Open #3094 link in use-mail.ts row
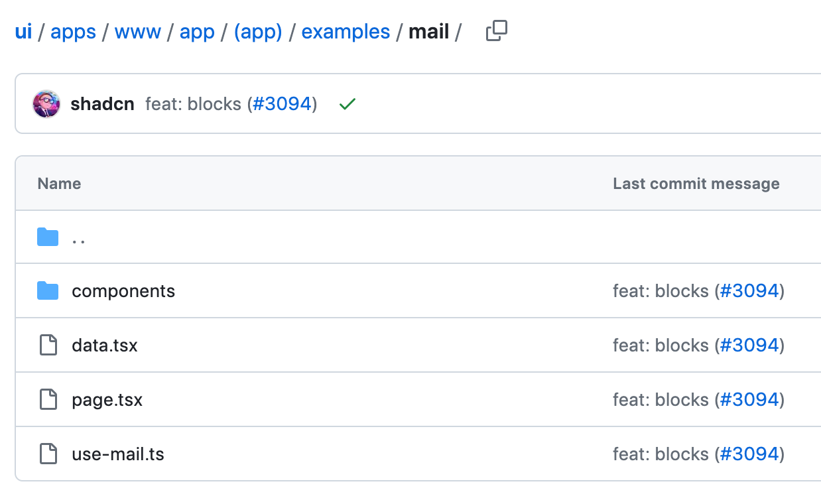The image size is (821, 504). click(x=749, y=454)
